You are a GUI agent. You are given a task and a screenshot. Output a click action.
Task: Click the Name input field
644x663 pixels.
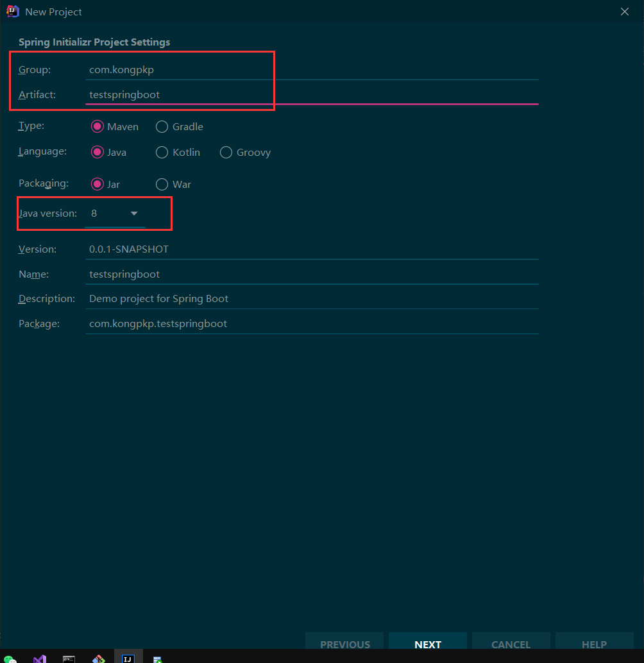(x=312, y=274)
